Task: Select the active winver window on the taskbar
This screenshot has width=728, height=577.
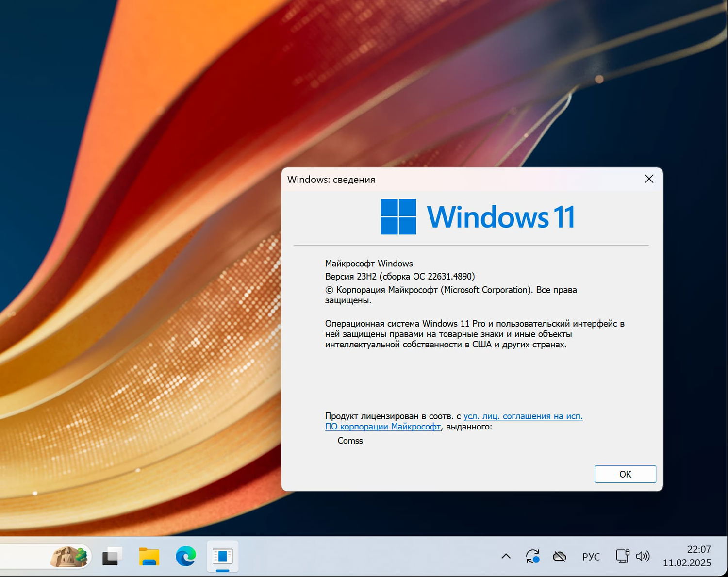Action: (222, 556)
